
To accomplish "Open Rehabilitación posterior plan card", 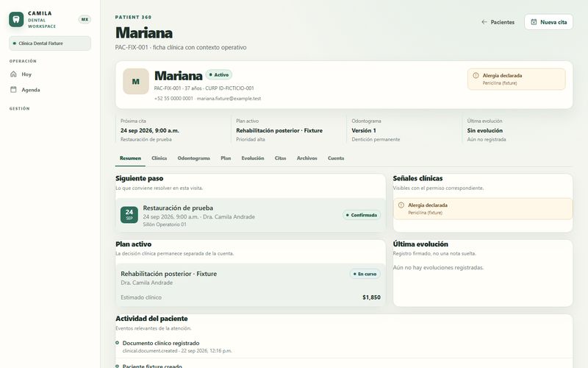I will [x=251, y=285].
